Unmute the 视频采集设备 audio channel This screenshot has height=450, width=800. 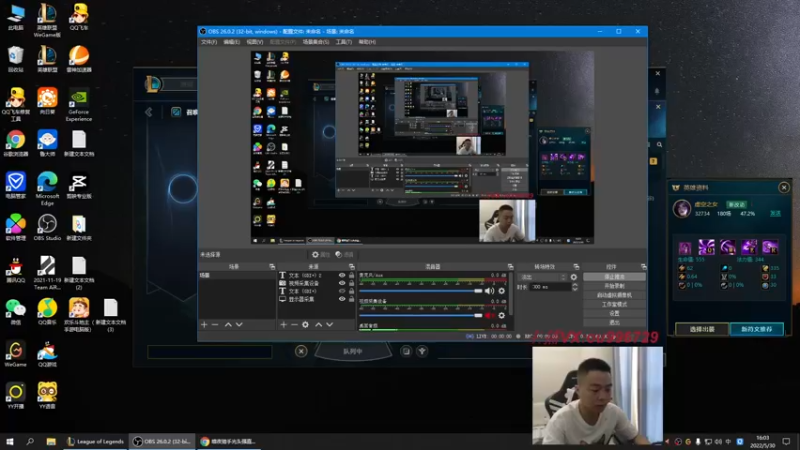point(489,315)
